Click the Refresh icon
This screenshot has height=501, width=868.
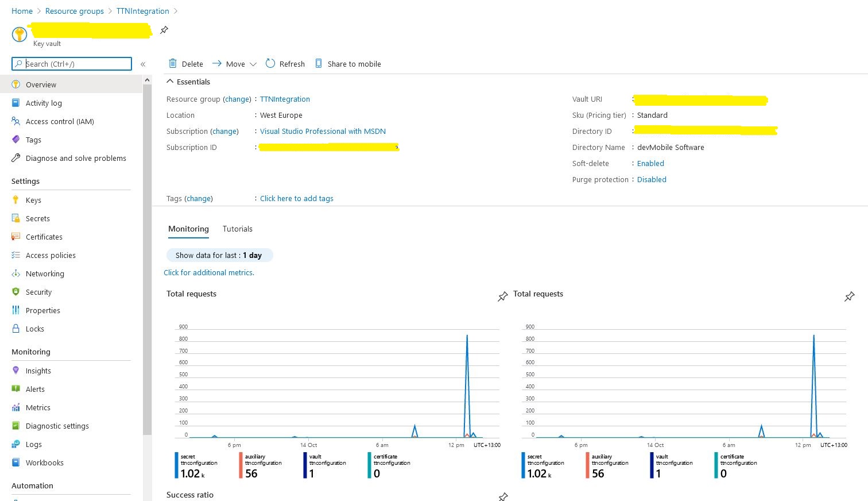click(270, 64)
